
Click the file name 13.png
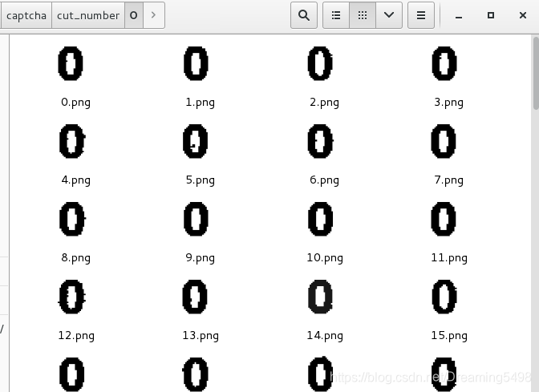click(x=201, y=335)
